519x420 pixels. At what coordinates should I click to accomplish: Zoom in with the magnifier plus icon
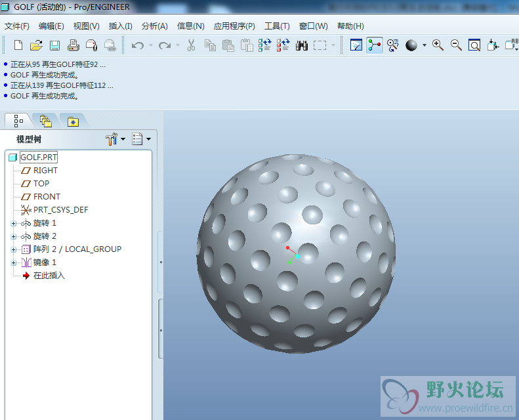point(438,45)
